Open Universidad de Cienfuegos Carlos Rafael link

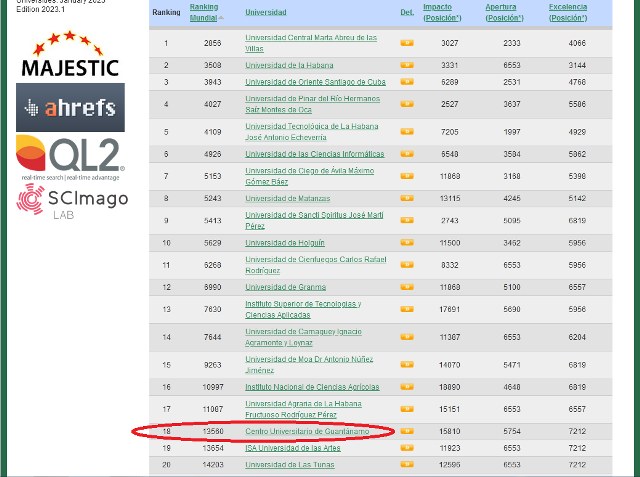pyautogui.click(x=316, y=265)
